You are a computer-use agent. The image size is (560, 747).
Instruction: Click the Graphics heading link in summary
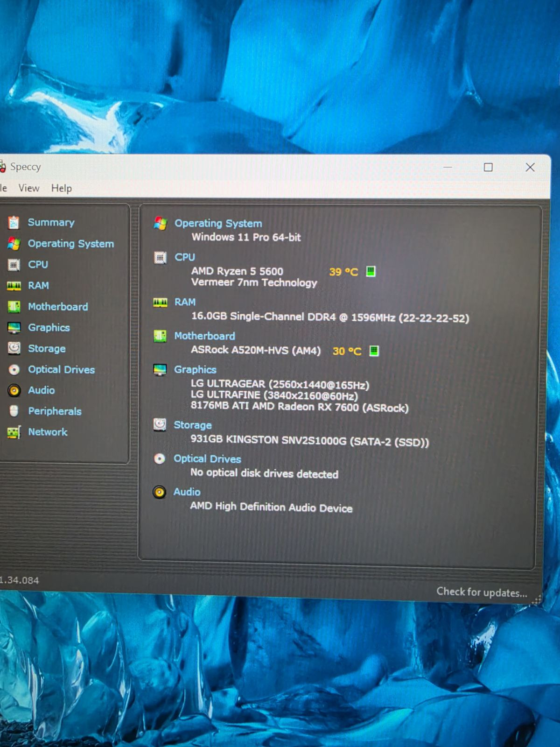195,370
